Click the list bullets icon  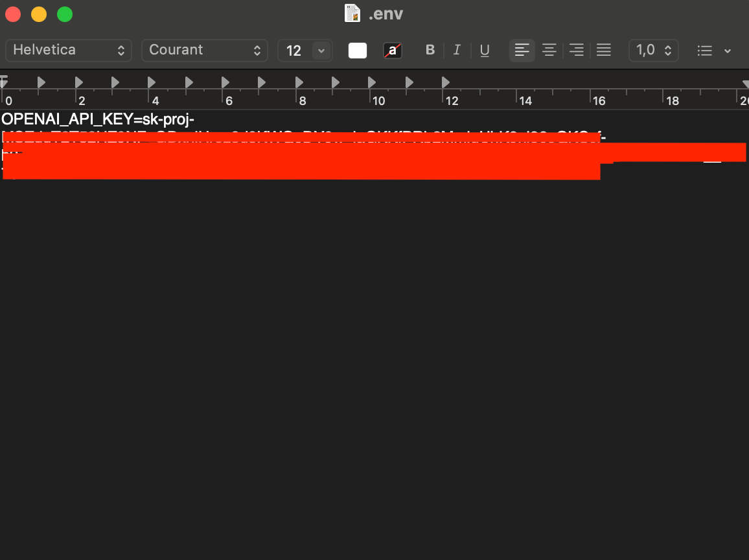click(x=704, y=51)
